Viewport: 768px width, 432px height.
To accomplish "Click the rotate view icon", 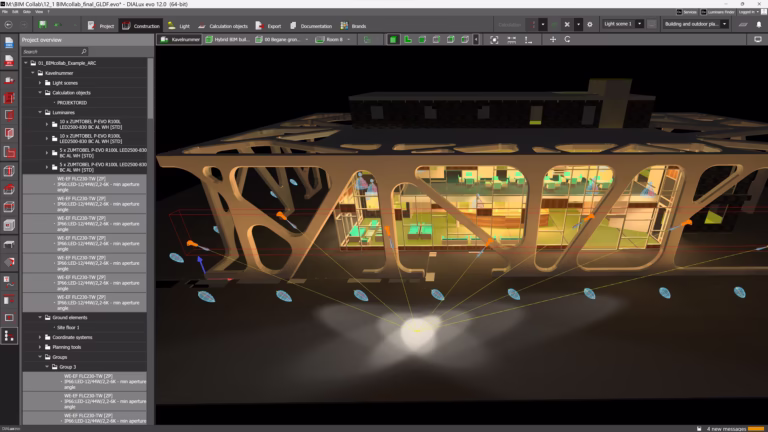I will click(x=567, y=40).
